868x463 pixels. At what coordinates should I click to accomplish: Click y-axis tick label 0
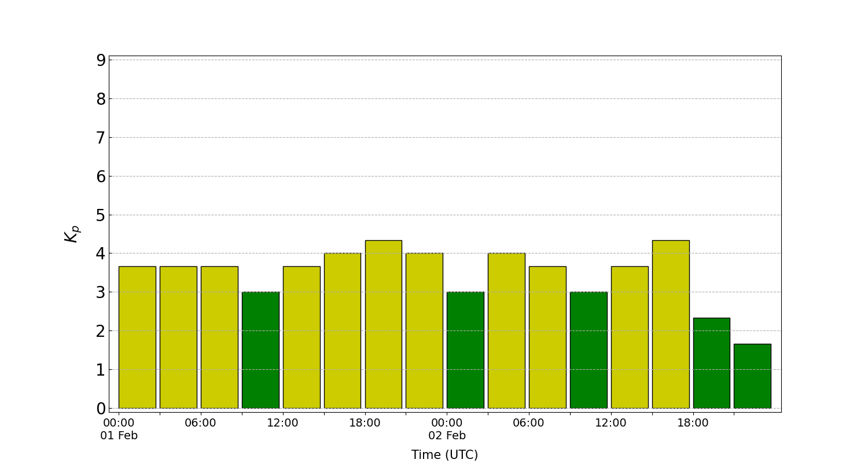[101, 409]
